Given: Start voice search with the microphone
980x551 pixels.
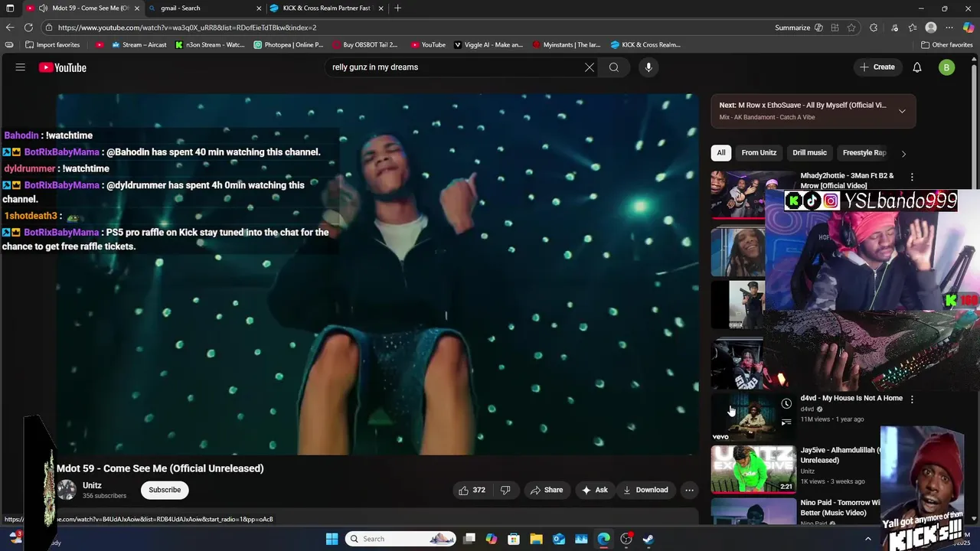Looking at the screenshot, I should (x=648, y=67).
